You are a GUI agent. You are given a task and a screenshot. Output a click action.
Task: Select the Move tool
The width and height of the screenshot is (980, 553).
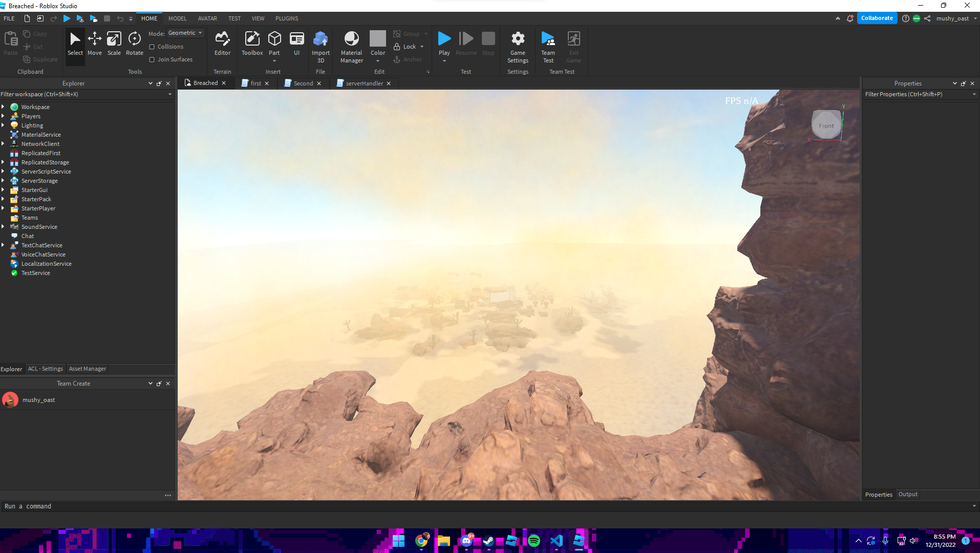click(x=94, y=44)
